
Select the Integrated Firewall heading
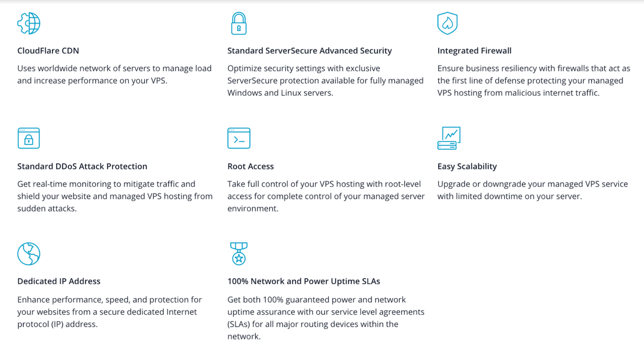475,51
